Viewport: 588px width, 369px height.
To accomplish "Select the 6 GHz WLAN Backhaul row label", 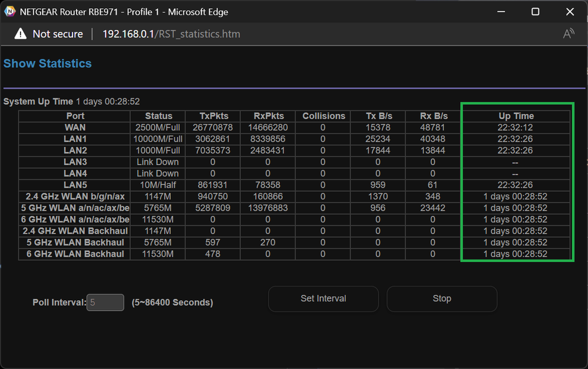I will click(74, 254).
